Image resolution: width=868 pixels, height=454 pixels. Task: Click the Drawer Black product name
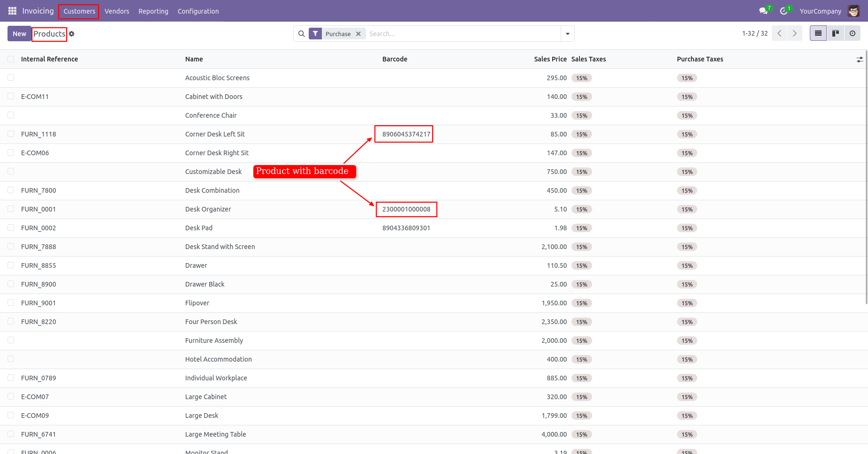click(x=205, y=284)
